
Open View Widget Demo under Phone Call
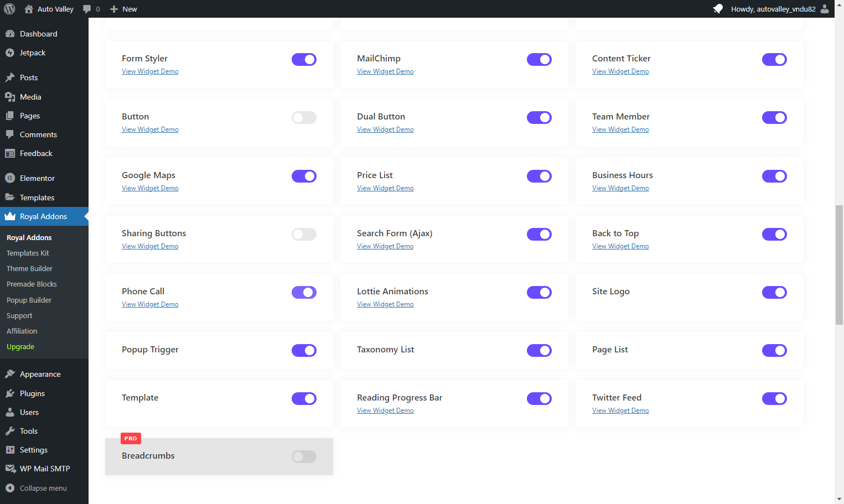[x=150, y=304]
